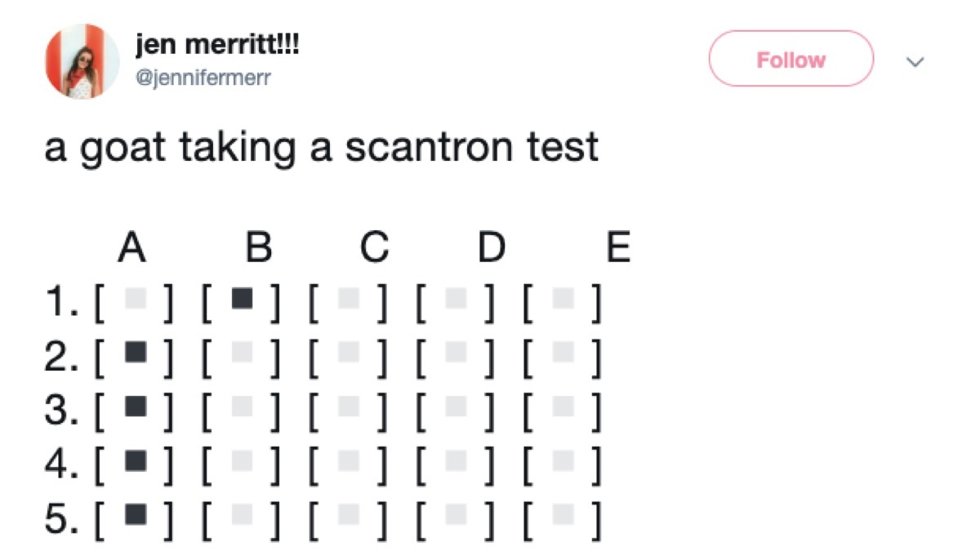Click the column header labeled E
This screenshot has width=980, height=560.
618,244
